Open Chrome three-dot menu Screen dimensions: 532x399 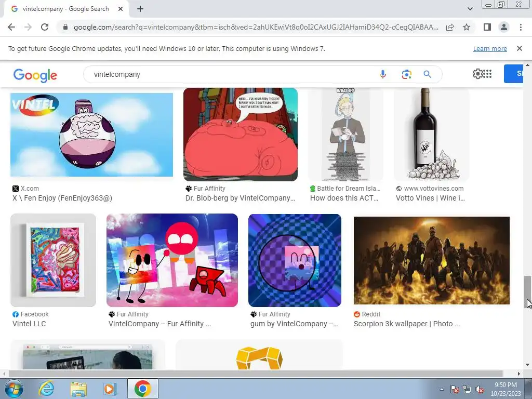[x=521, y=27]
